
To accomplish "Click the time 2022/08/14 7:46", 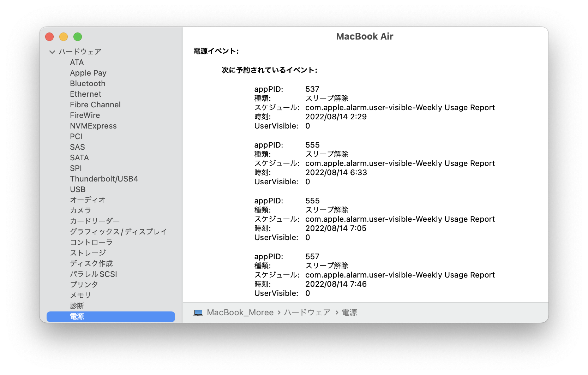I will pos(336,284).
